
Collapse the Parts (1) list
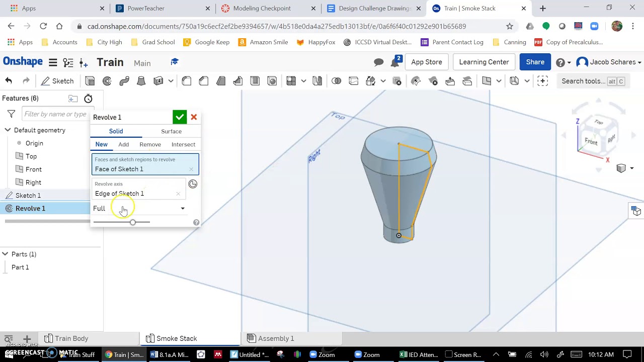(x=5, y=254)
